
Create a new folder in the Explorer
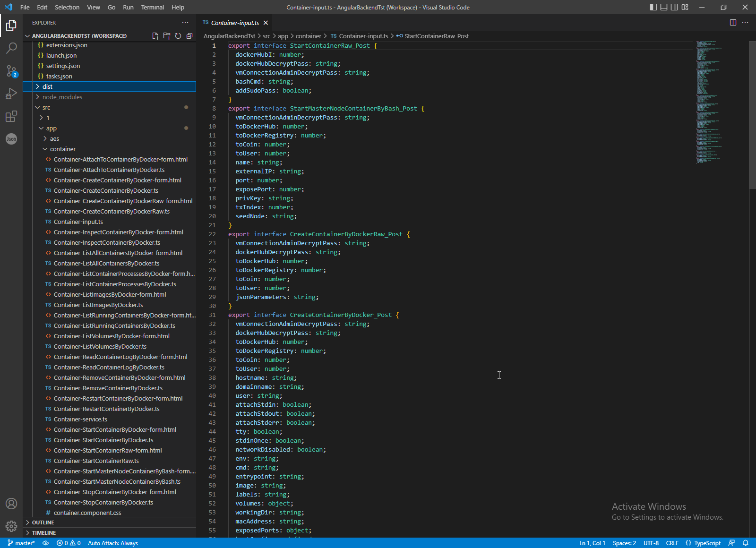(x=166, y=35)
